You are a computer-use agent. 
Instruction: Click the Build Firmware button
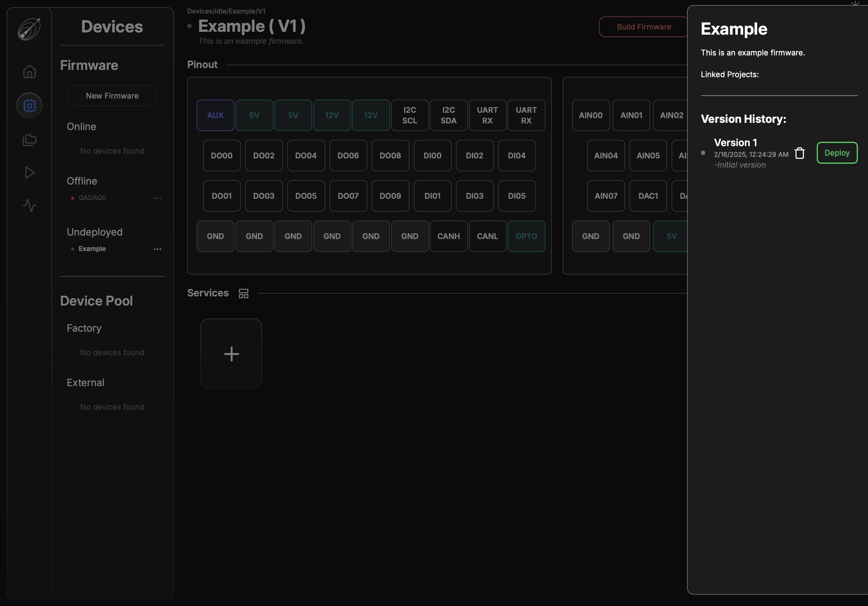(x=643, y=27)
